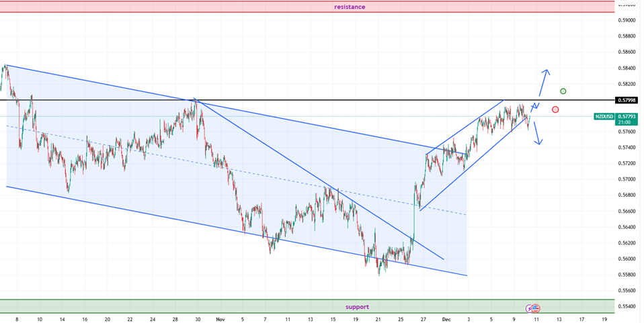Select the dashed channel midline

(202, 164)
